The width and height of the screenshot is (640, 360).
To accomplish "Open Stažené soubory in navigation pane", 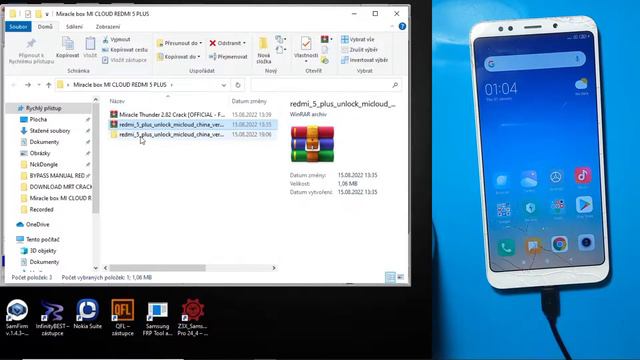I will click(x=50, y=131).
